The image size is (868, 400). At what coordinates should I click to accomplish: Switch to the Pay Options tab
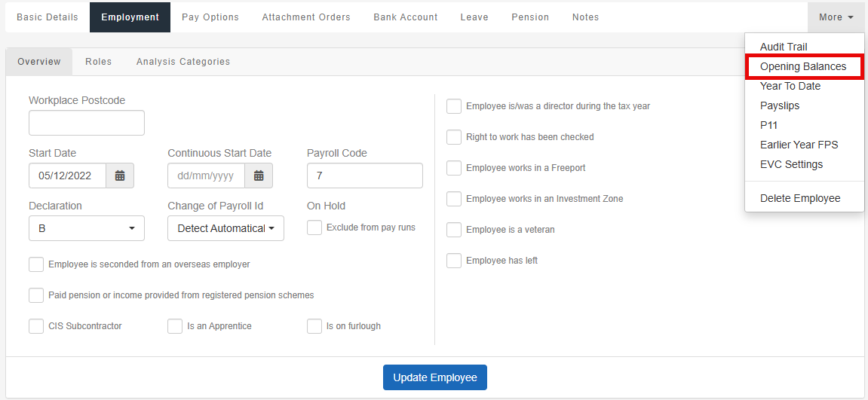pyautogui.click(x=210, y=17)
